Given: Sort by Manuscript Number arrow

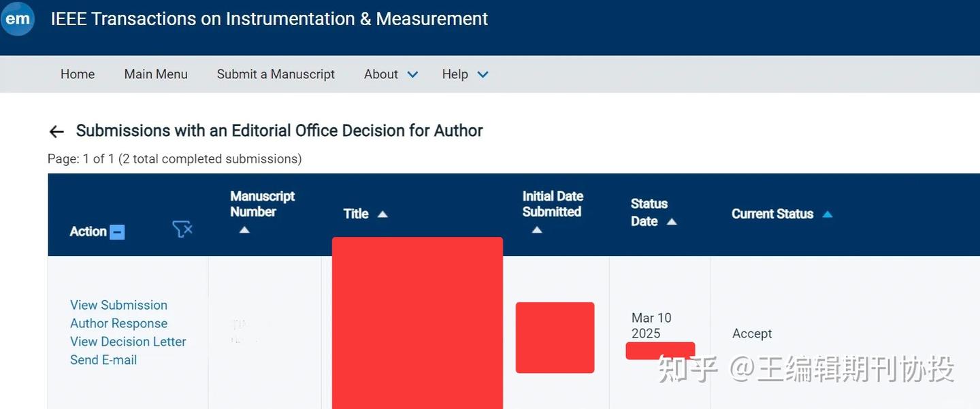Looking at the screenshot, I should pyautogui.click(x=244, y=230).
